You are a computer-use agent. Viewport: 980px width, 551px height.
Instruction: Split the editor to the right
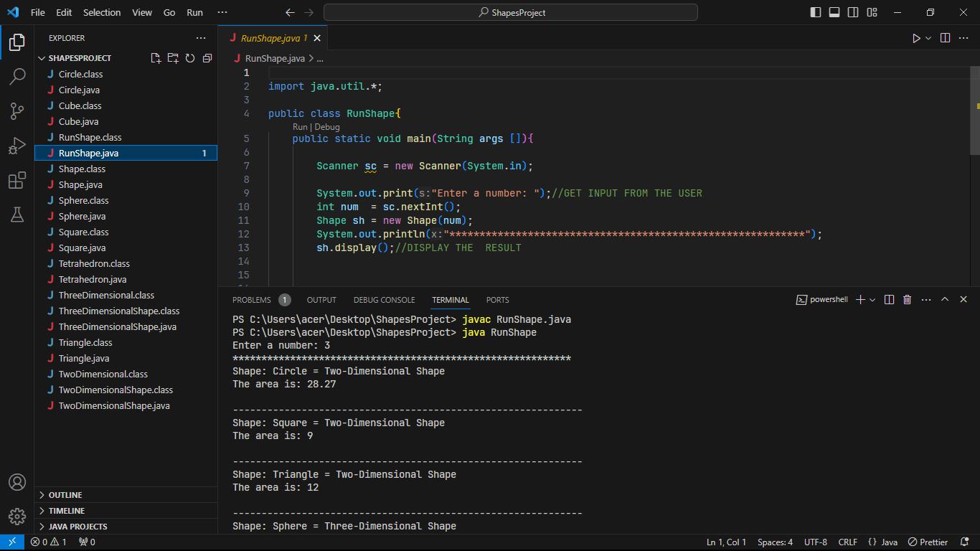[945, 38]
